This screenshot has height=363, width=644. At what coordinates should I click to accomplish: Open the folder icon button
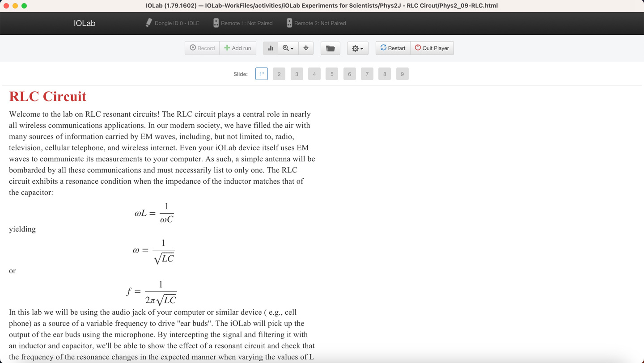[330, 48]
